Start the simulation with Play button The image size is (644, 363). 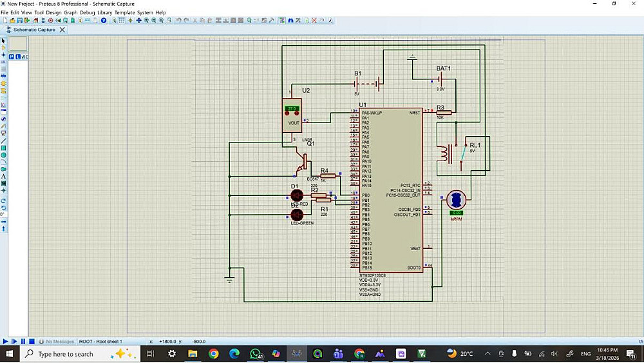5,341
